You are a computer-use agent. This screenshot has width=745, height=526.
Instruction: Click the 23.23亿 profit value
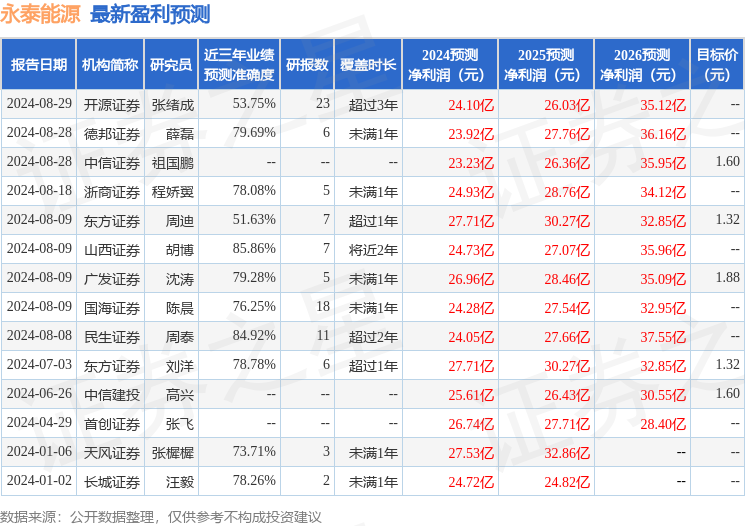471,163
